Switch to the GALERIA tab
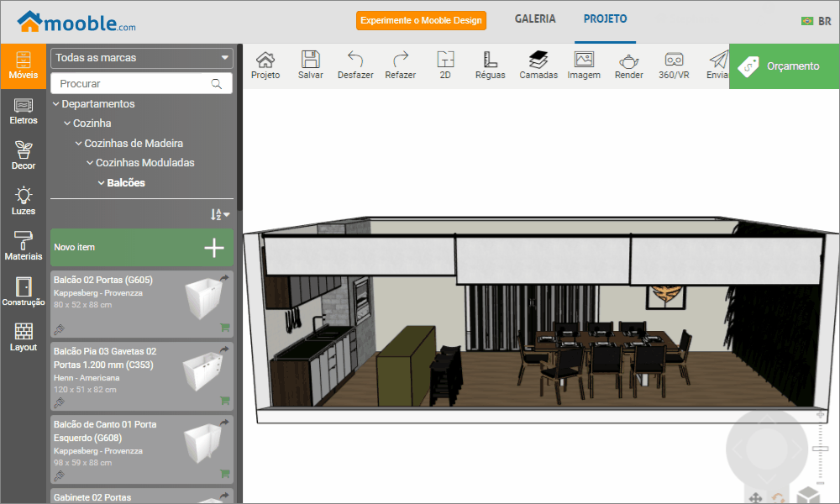 tap(535, 18)
